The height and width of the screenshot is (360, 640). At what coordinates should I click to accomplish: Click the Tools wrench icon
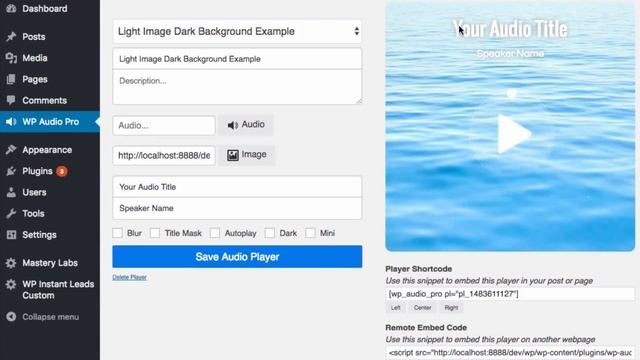11,213
